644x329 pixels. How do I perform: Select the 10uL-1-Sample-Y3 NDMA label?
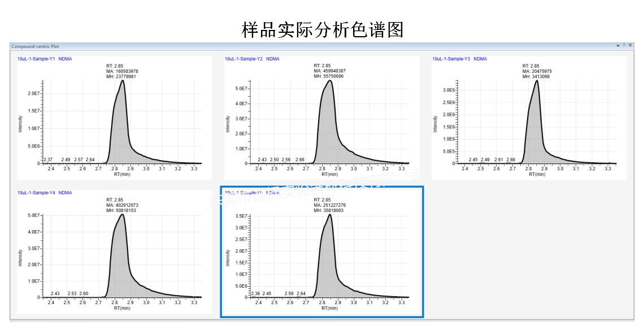[x=459, y=58]
